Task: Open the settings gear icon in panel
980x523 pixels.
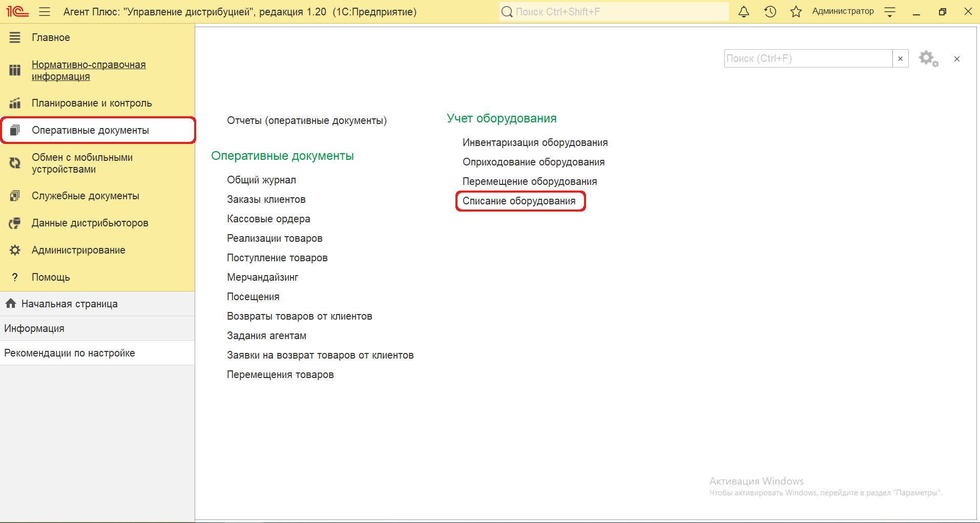Action: pyautogui.click(x=928, y=59)
